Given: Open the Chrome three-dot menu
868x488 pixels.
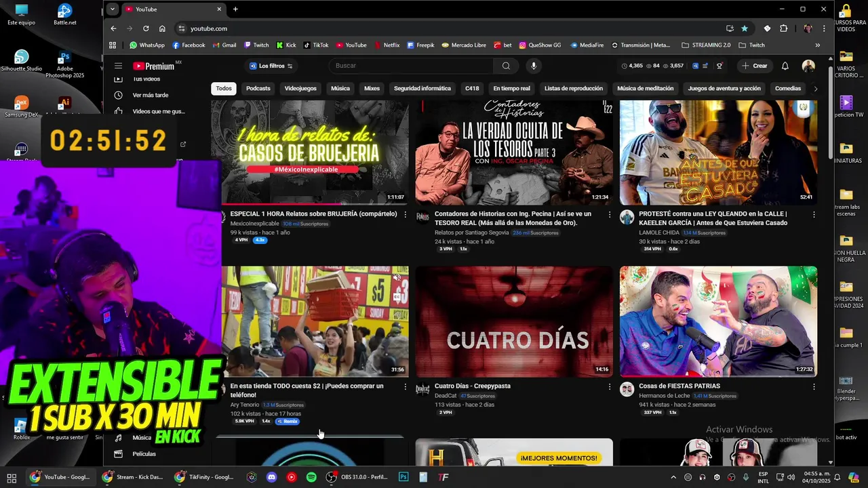Looking at the screenshot, I should (824, 28).
